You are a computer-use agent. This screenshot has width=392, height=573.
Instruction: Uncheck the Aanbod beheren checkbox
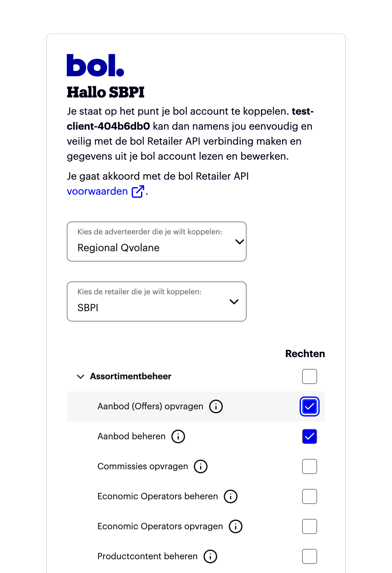tap(310, 436)
